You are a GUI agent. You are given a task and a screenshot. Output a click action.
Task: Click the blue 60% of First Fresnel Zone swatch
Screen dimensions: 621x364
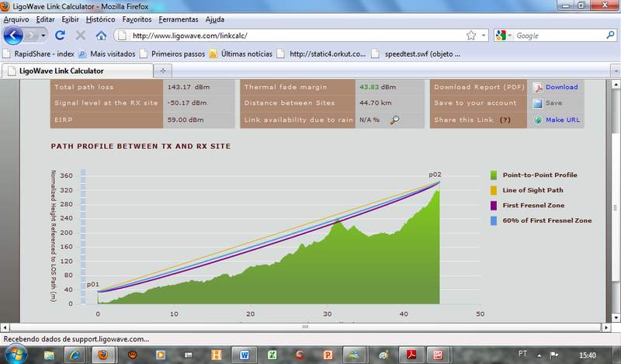[x=494, y=220]
